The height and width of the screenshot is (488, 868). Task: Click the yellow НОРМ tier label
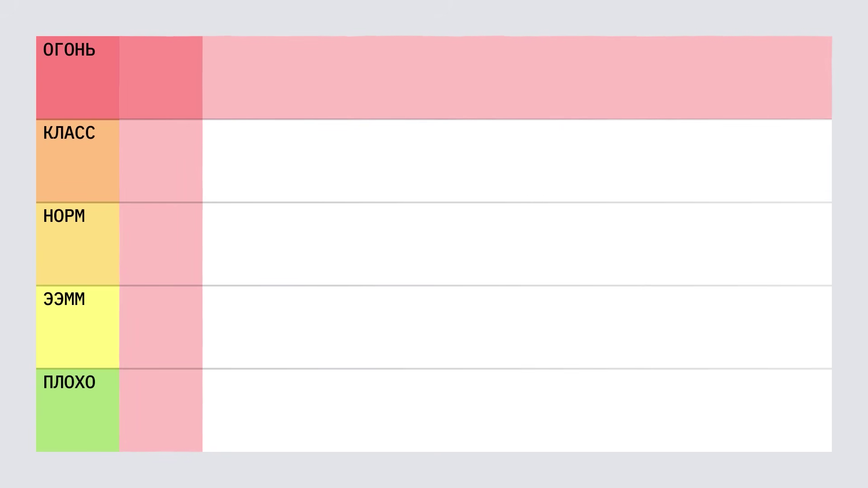pyautogui.click(x=77, y=244)
